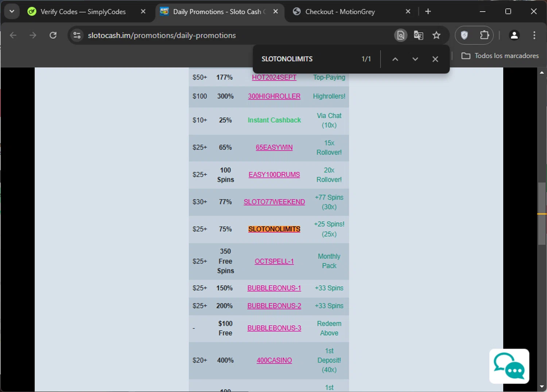Image resolution: width=547 pixels, height=392 pixels.
Task: Open the live chat bubble widget
Action: [x=509, y=366]
